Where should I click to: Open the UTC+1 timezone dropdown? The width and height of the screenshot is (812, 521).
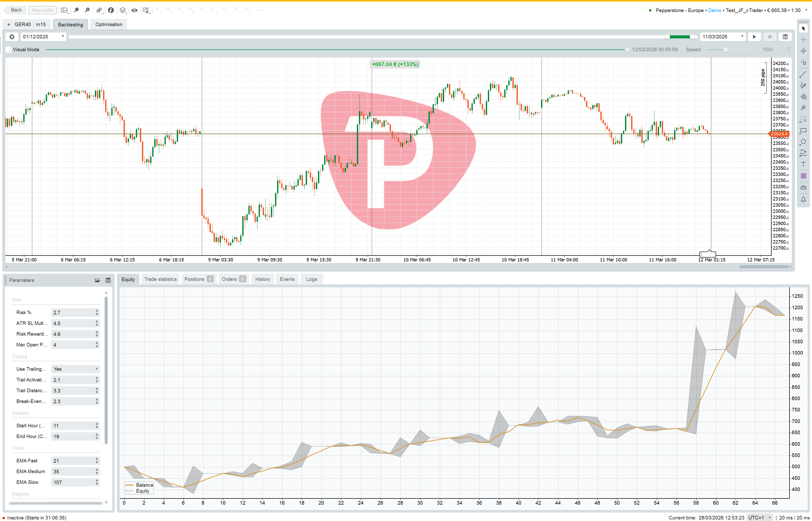pos(759,518)
